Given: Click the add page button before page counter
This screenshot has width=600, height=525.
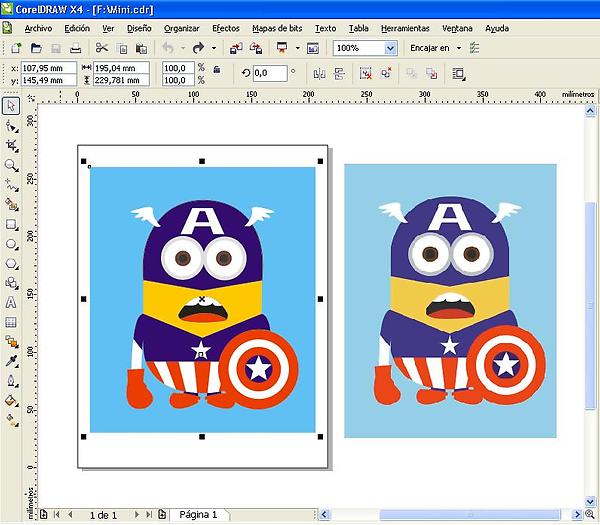Looking at the screenshot, I should 44,515.
